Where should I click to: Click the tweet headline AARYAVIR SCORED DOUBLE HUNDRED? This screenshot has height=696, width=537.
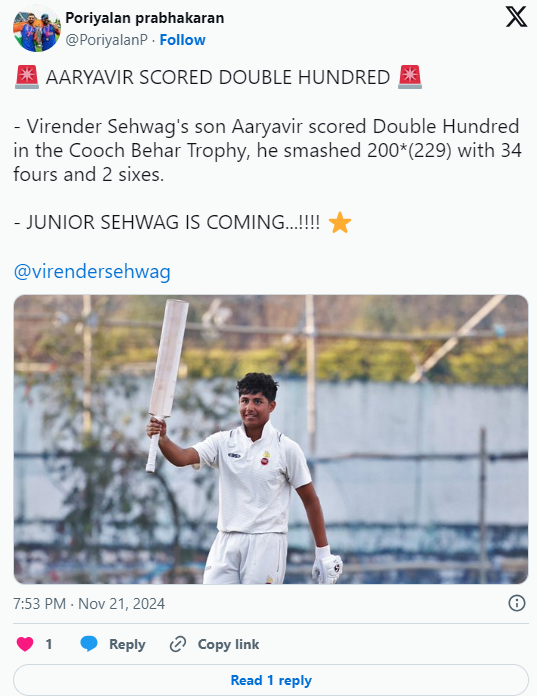pos(218,77)
